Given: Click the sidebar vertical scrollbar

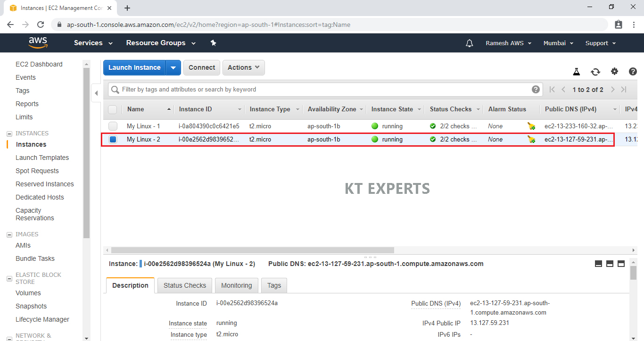Looking at the screenshot, I should [86, 153].
